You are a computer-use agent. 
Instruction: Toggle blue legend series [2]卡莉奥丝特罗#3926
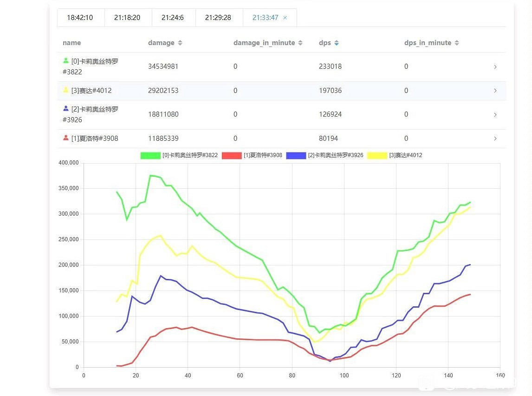[x=296, y=155]
